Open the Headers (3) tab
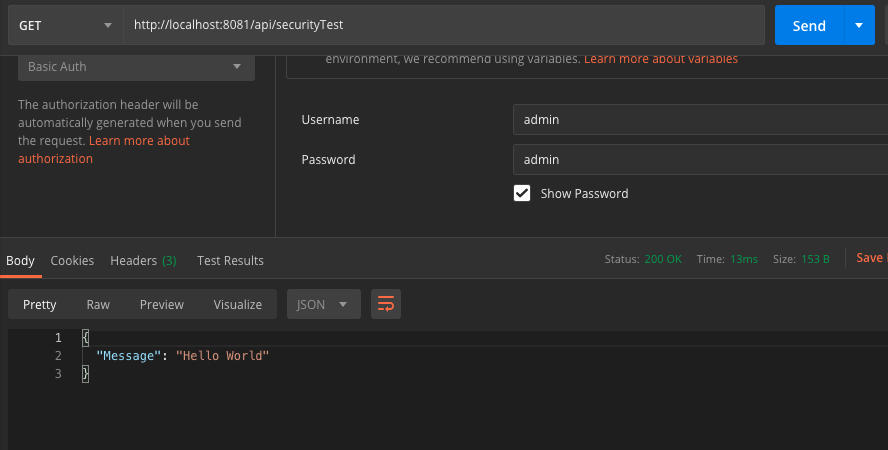The image size is (888, 450). pos(143,261)
